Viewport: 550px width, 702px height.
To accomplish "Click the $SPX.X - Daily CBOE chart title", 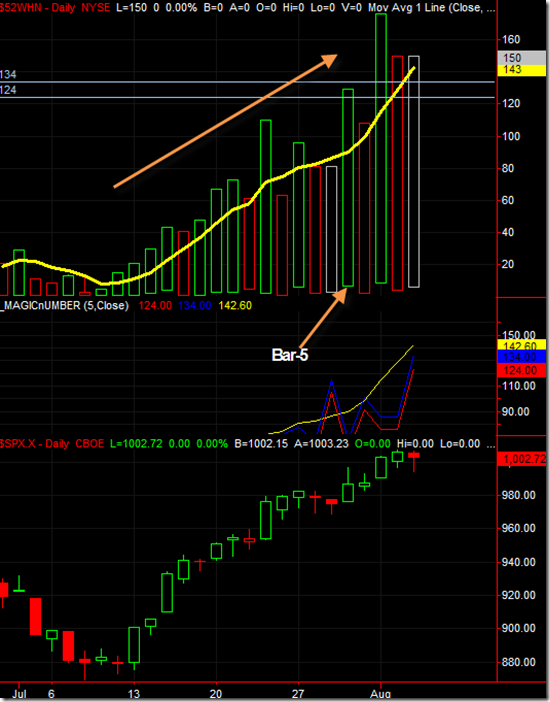I will 52,444.
